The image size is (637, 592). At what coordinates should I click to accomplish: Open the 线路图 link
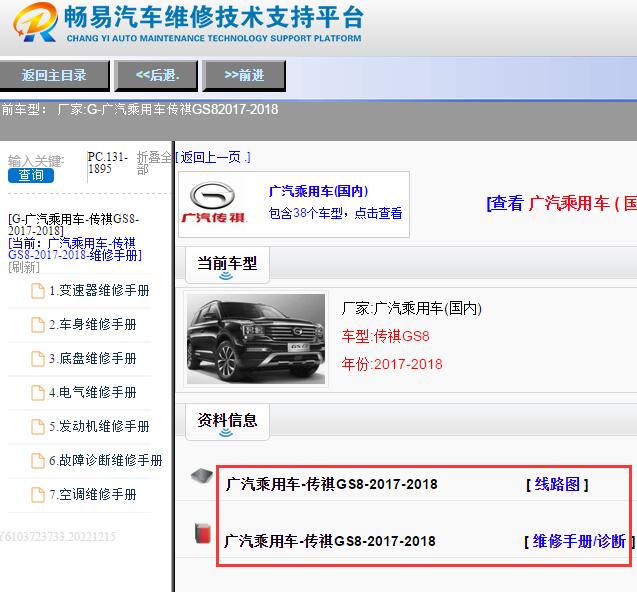pos(557,484)
